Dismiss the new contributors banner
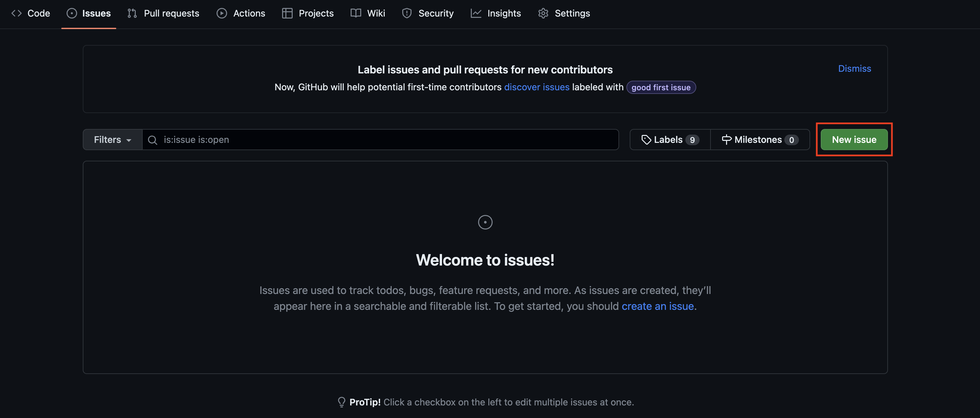The image size is (980, 418). (x=855, y=68)
